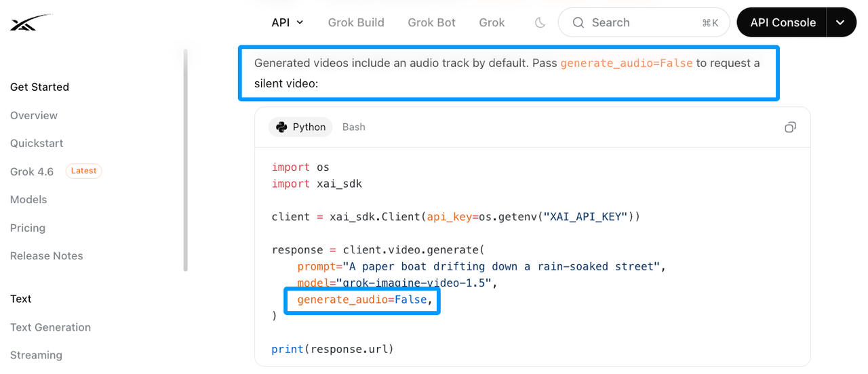The height and width of the screenshot is (374, 868).
Task: Click the prompt string line in code
Action: click(x=481, y=267)
